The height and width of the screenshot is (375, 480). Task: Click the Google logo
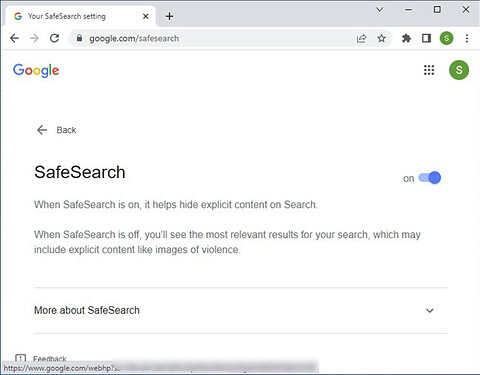pos(36,70)
